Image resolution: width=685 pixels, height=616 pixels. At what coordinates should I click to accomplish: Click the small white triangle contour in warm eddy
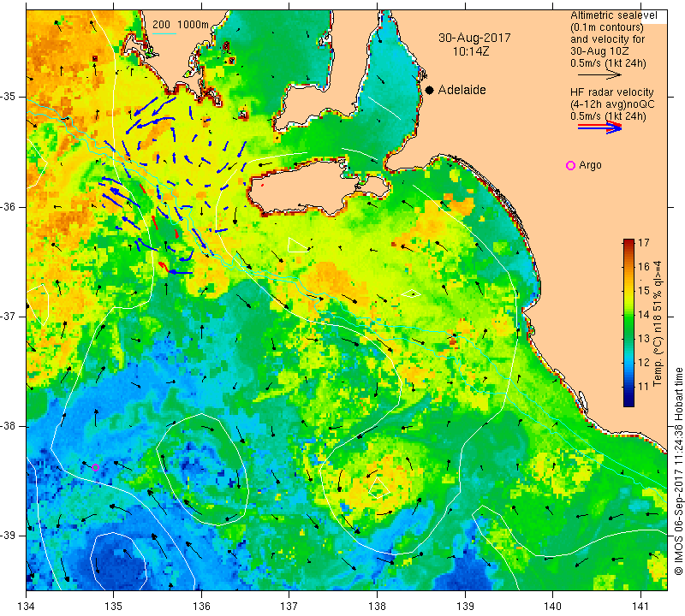[x=378, y=487]
